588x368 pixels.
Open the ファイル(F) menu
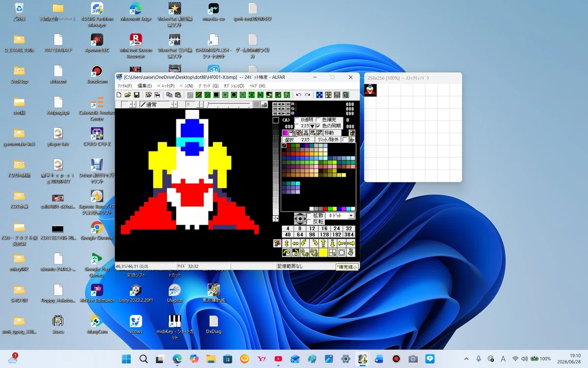[x=124, y=86]
